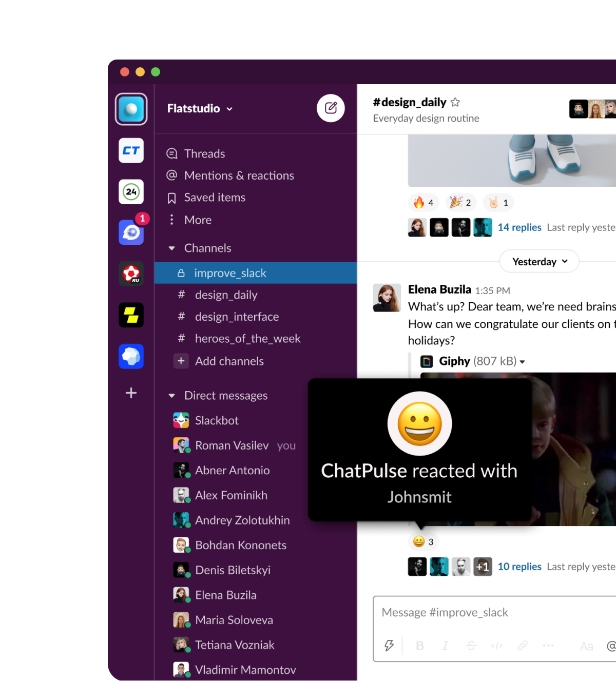Toggle bold formatting in composer

point(420,646)
